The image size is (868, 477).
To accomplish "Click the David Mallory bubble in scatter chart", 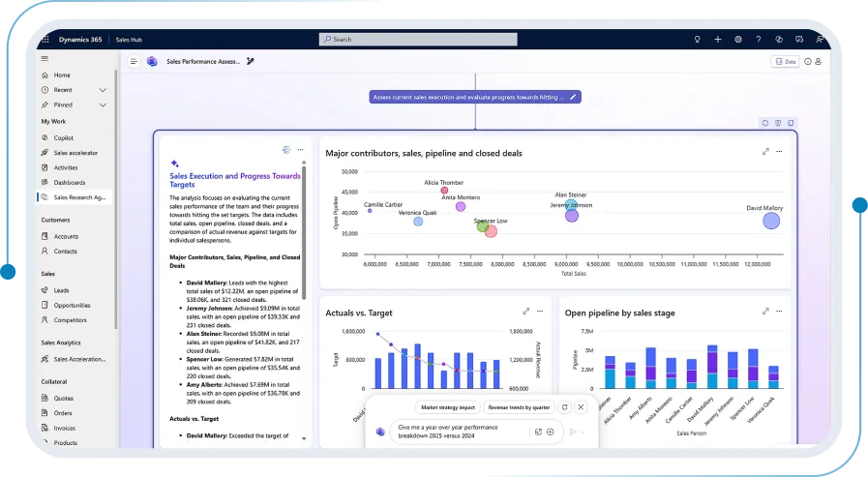I will (771, 221).
